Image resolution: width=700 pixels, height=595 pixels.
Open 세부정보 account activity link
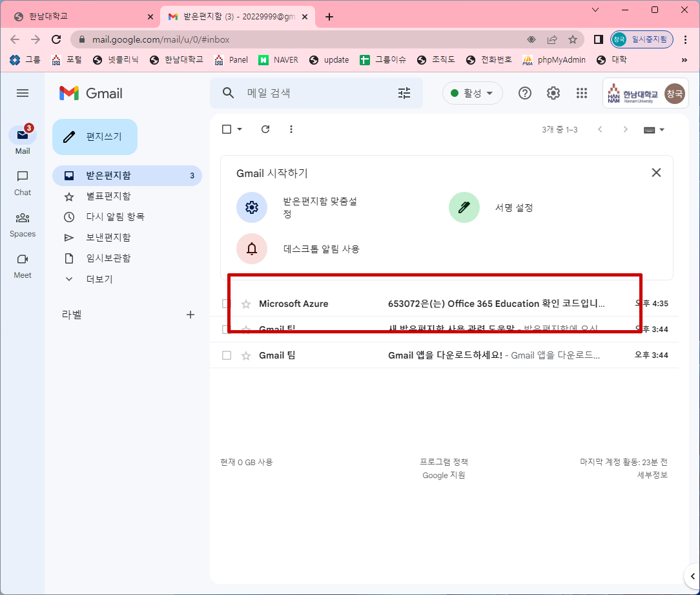(652, 475)
